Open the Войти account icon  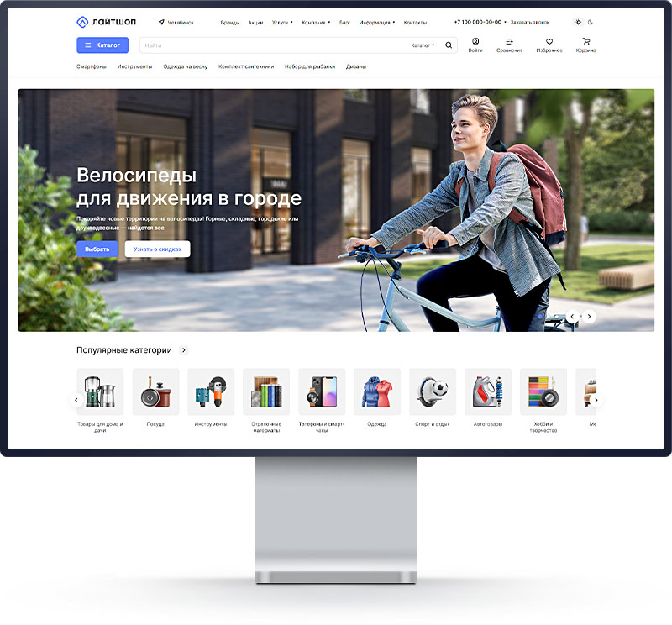(x=475, y=41)
